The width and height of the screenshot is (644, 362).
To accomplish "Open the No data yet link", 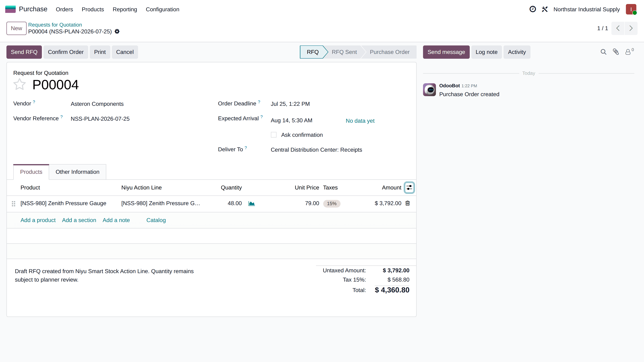I will pos(360,121).
